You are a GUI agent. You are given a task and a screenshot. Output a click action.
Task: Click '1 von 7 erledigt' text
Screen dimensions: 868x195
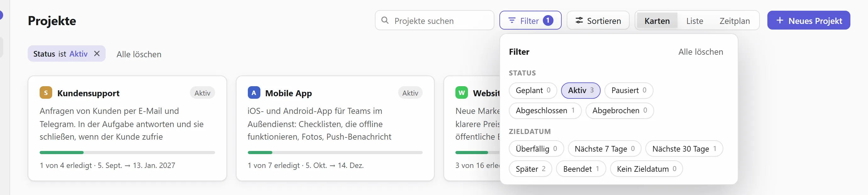click(x=274, y=165)
